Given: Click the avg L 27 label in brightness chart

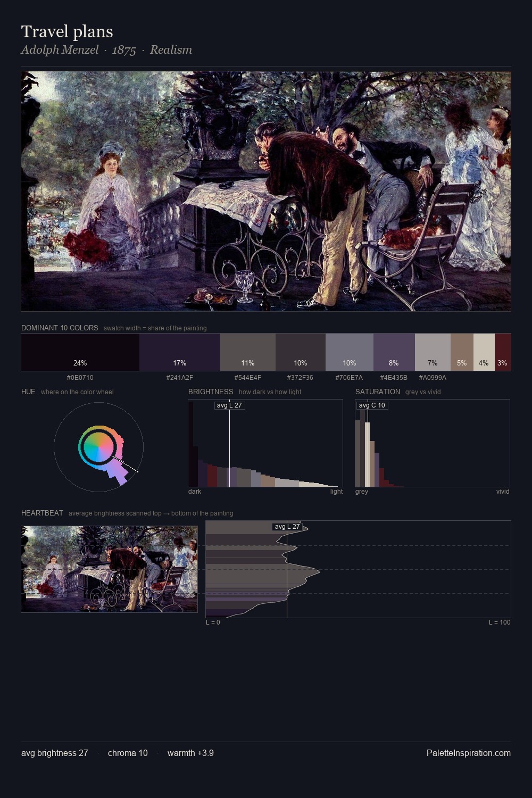Looking at the screenshot, I should point(229,405).
